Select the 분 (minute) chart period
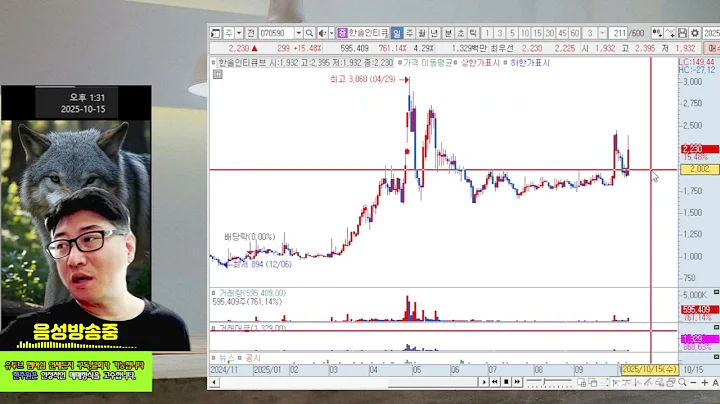The height and width of the screenshot is (404, 720). click(448, 33)
